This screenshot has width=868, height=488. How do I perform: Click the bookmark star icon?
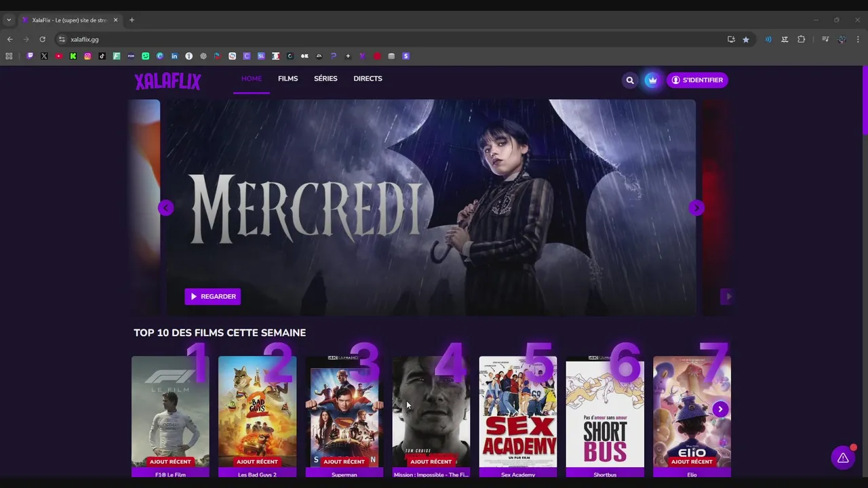tap(746, 39)
